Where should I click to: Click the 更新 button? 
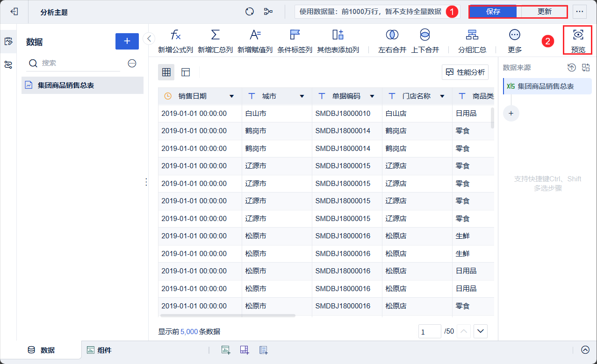point(544,12)
